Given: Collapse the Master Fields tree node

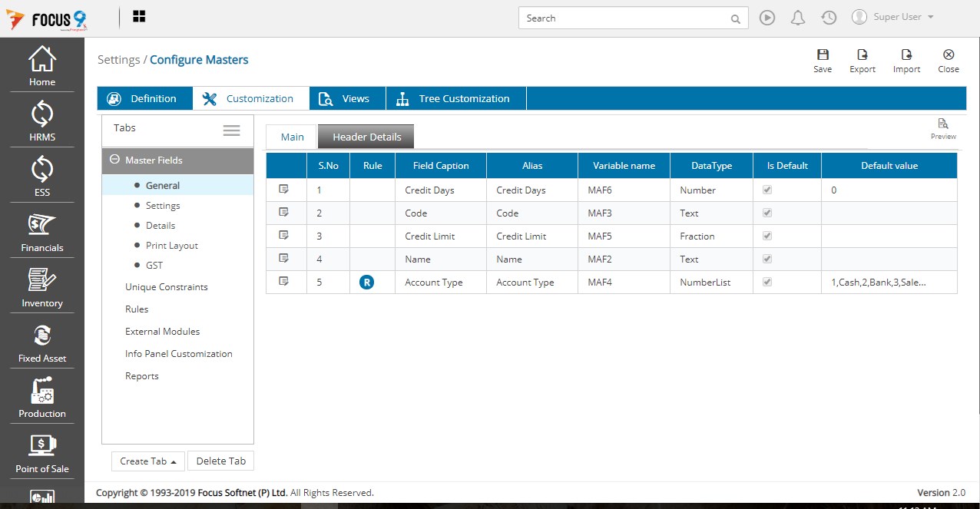Looking at the screenshot, I should (x=115, y=160).
